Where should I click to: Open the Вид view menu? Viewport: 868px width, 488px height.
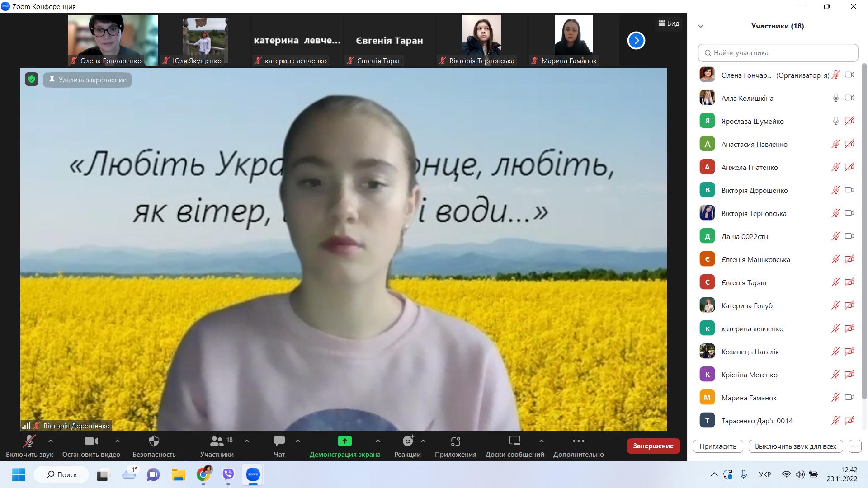(x=669, y=23)
